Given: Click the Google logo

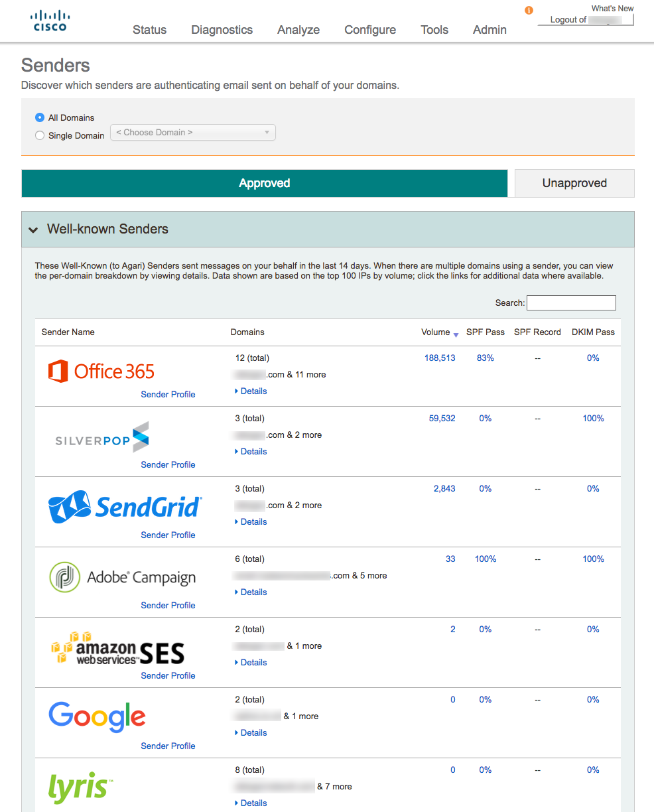Looking at the screenshot, I should click(x=97, y=717).
